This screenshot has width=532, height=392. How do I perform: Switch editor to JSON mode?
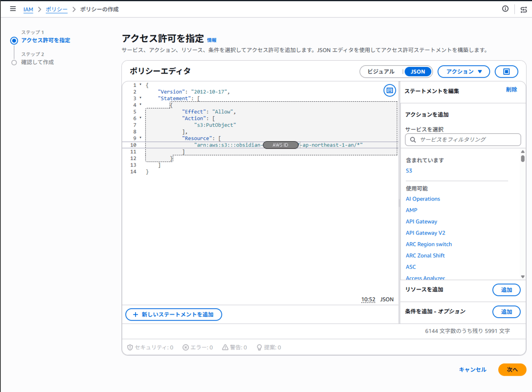(418, 71)
